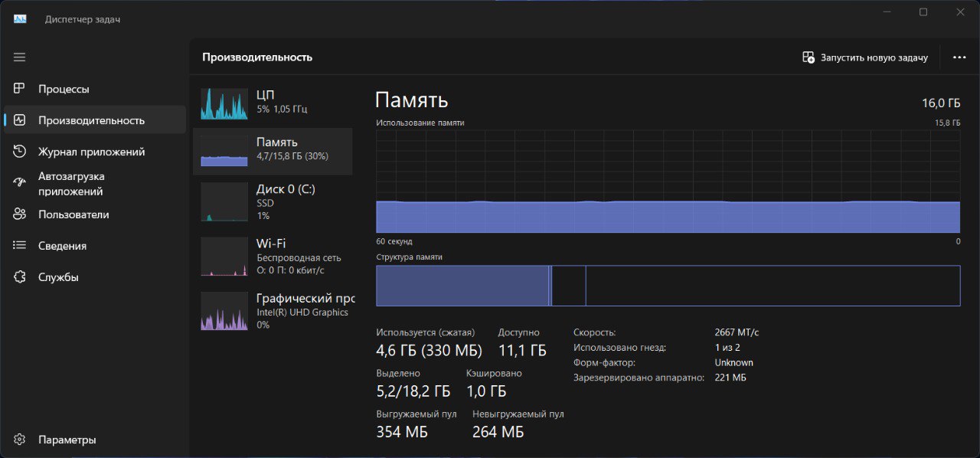Click the memory usage graph area

click(668, 181)
